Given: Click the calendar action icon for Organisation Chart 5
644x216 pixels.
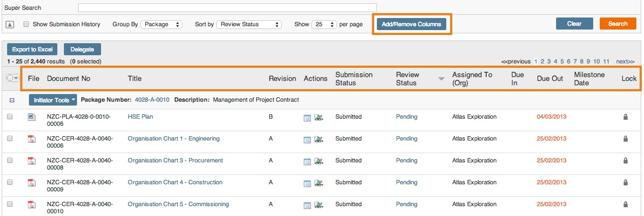Looking at the screenshot, I should (x=307, y=205).
